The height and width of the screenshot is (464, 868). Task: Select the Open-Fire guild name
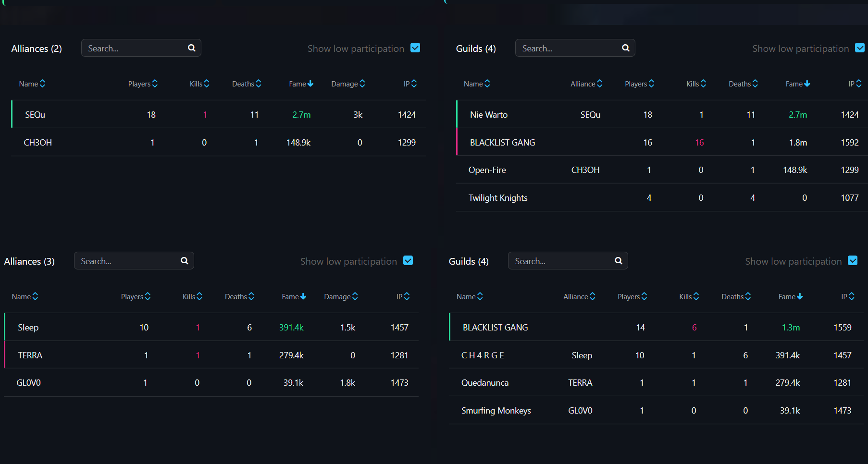click(487, 170)
